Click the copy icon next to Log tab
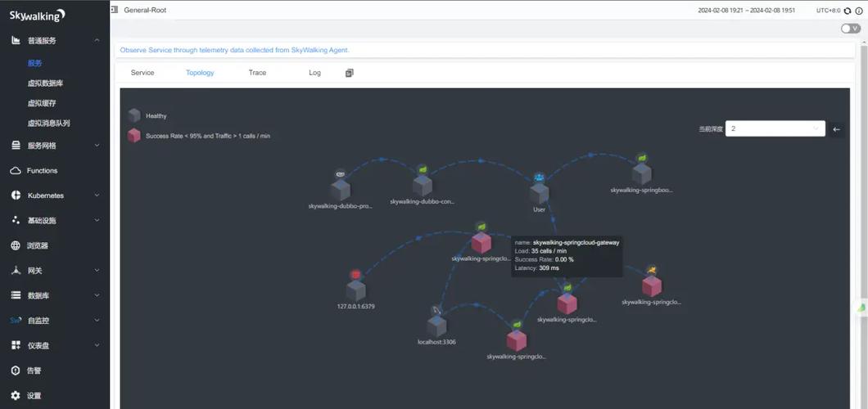This screenshot has width=868, height=409. click(350, 73)
